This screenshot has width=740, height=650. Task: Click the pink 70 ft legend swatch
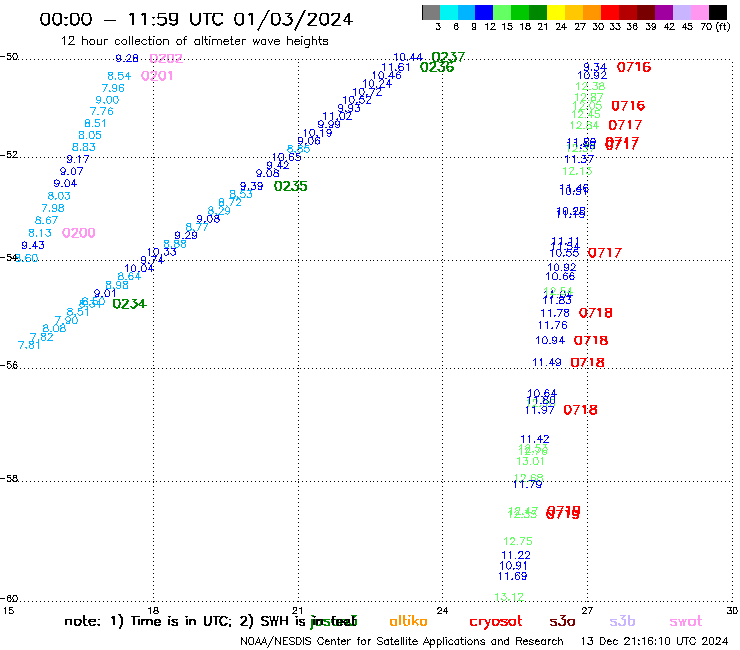699,12
